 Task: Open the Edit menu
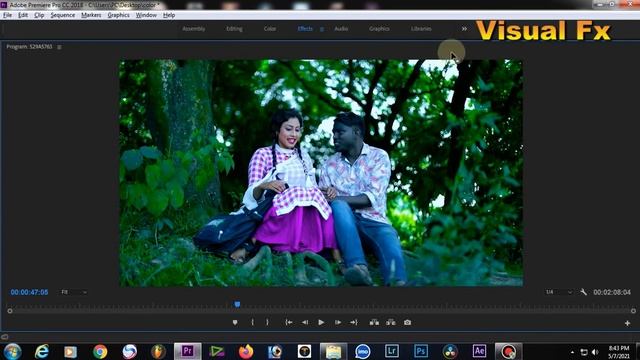pos(23,15)
